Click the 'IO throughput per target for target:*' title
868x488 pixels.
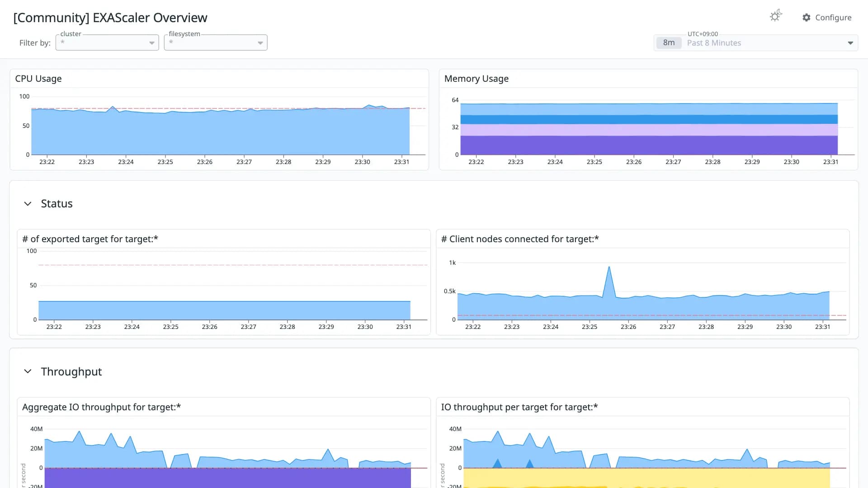click(519, 407)
